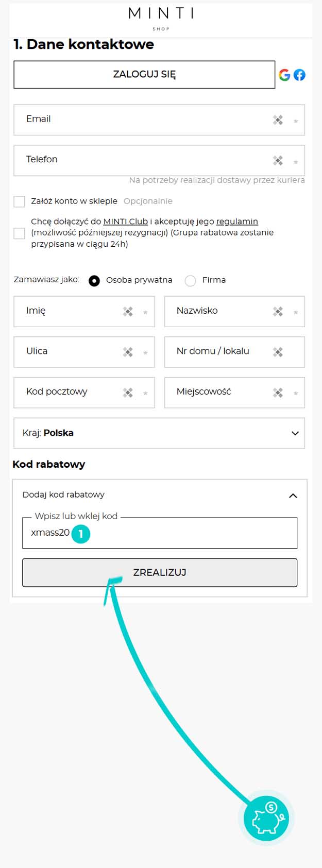Tick the MINTI Club membership checkbox
322x868 pixels.
[19, 233]
